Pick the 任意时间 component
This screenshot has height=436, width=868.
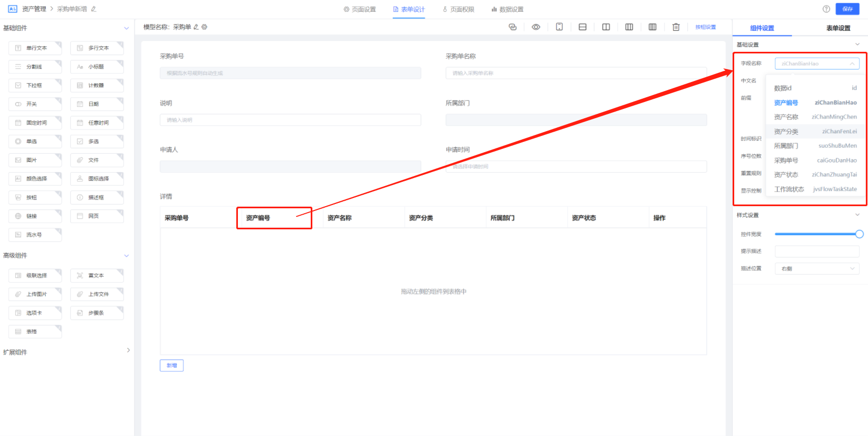(97, 123)
